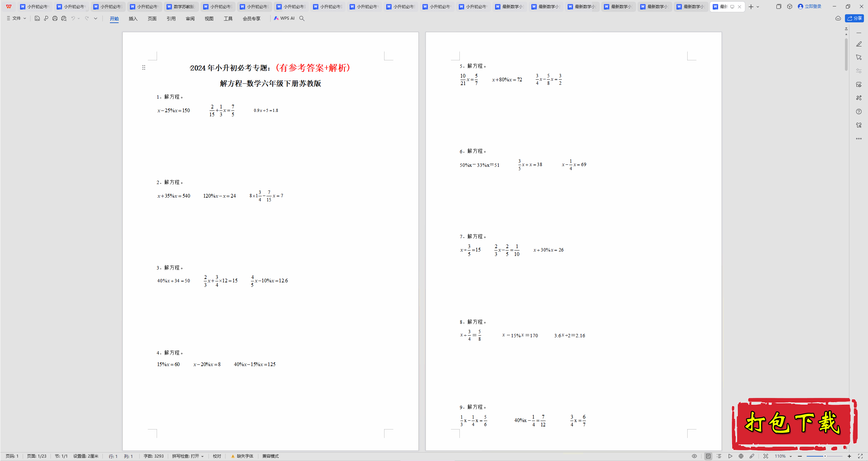Open the tools icon in the right sidebar
Viewport: 868px width, 461px height.
pos(859,98)
